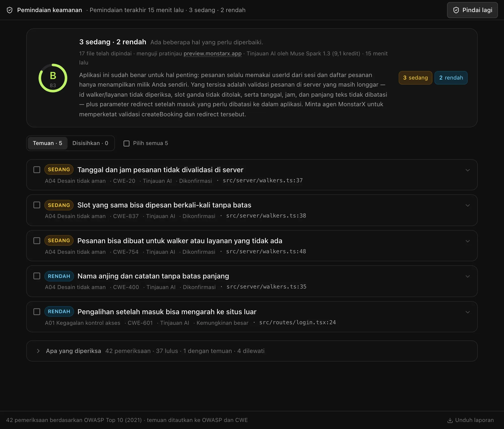
Task: Click the CWE-20 label
Action: (x=124, y=181)
